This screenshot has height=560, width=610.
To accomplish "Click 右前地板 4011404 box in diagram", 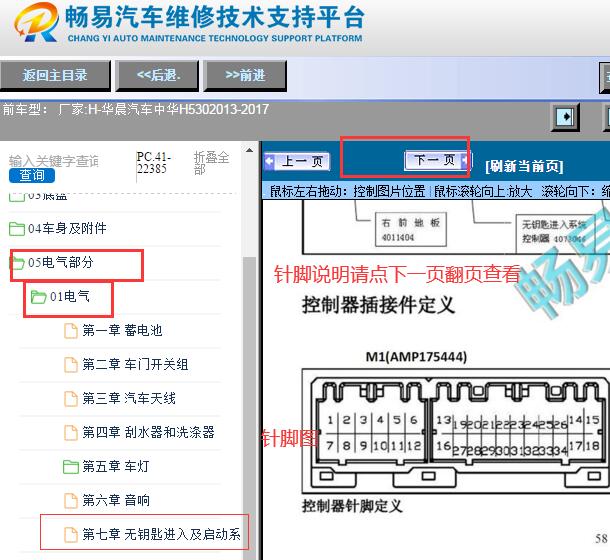I will click(410, 229).
